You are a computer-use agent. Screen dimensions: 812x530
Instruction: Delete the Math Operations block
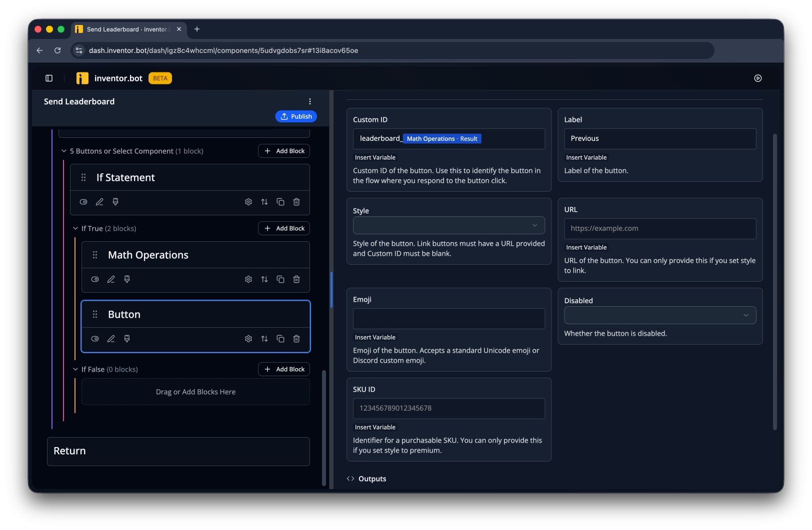click(x=296, y=279)
